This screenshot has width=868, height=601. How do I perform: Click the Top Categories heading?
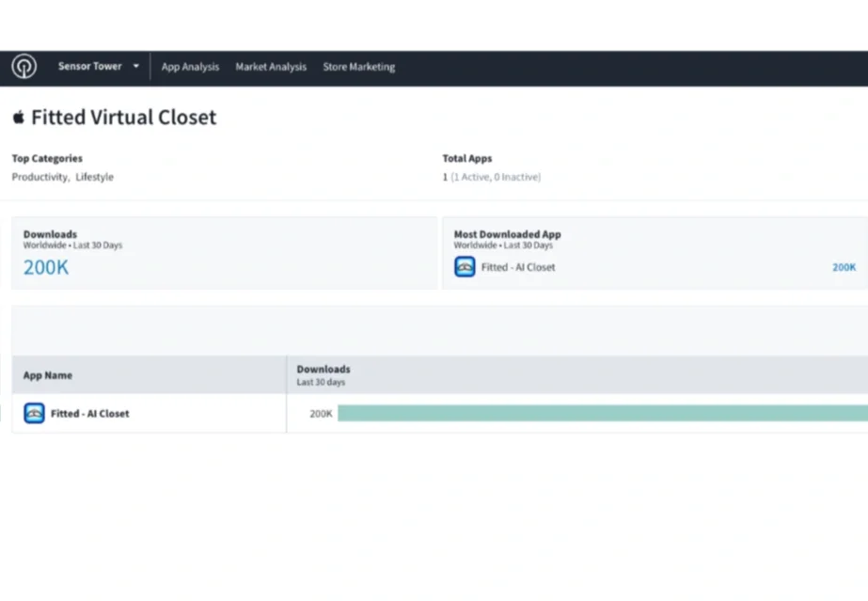point(47,158)
